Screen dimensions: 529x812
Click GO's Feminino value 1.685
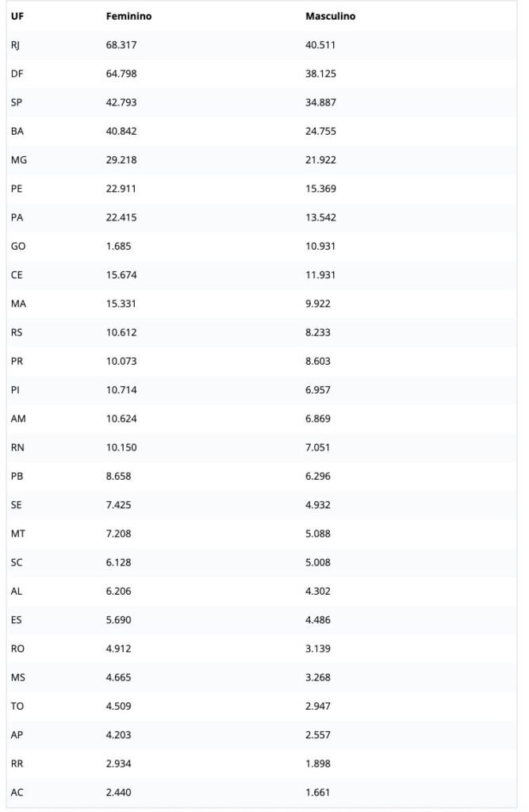118,246
